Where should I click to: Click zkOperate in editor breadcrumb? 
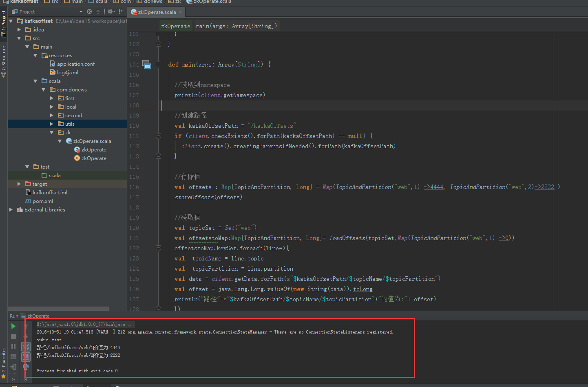tap(176, 26)
